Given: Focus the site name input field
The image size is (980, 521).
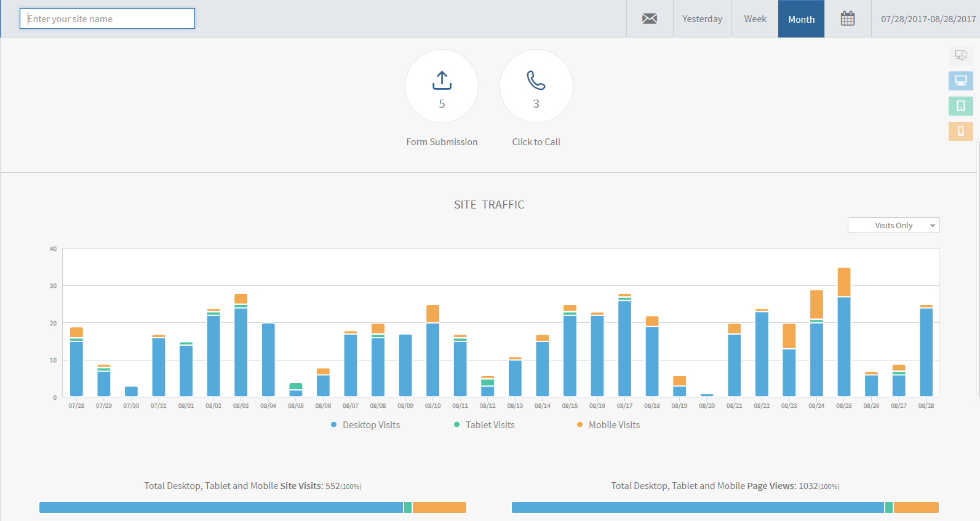Looking at the screenshot, I should [107, 18].
